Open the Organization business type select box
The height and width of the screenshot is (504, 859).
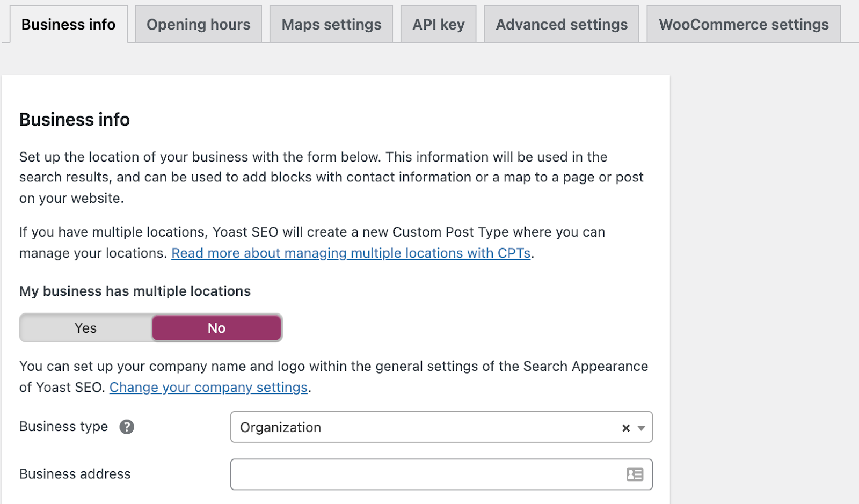click(x=424, y=427)
